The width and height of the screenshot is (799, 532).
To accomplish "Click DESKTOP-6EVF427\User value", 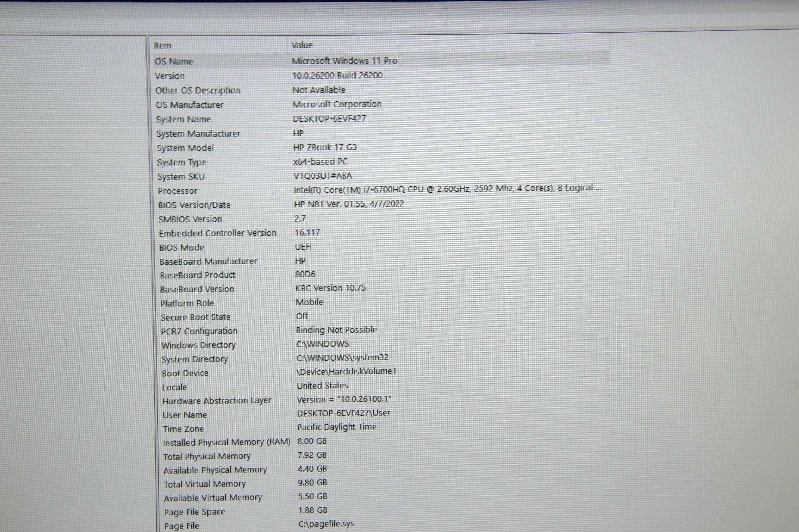I will tap(344, 413).
